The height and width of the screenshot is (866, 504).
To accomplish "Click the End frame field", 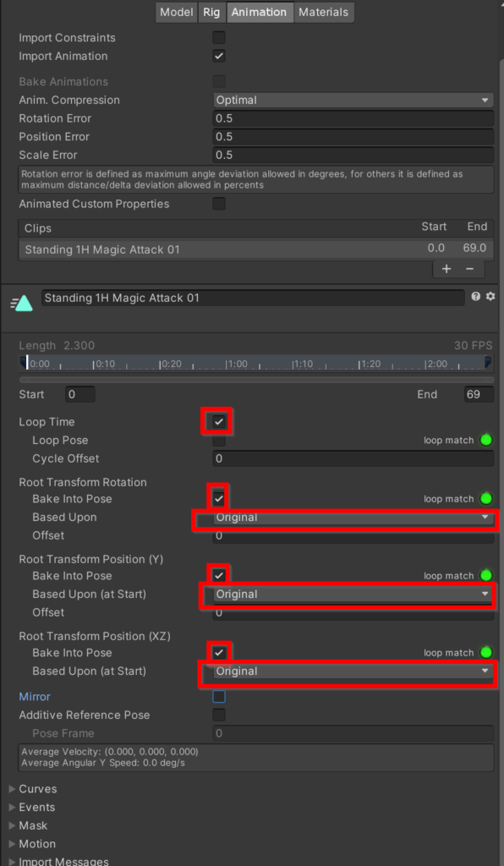I will (479, 394).
